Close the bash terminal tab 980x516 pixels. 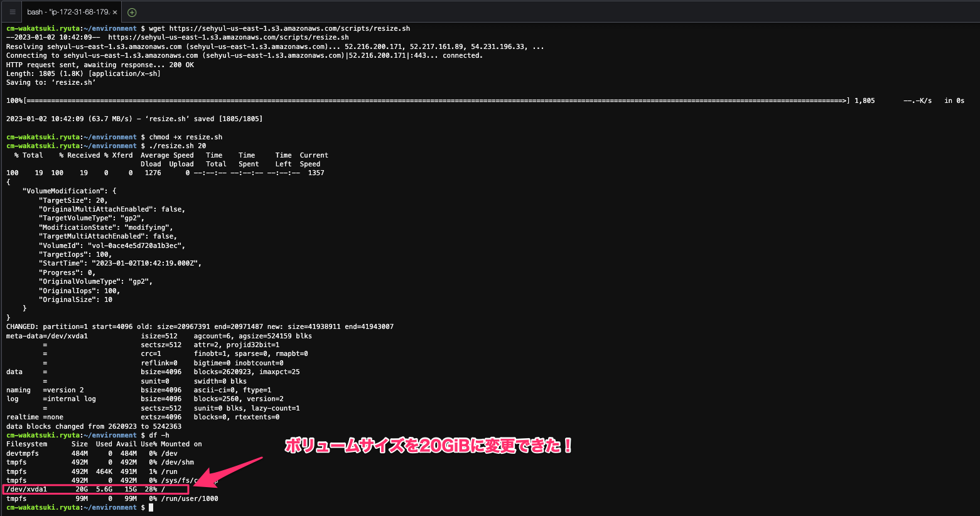coord(115,12)
